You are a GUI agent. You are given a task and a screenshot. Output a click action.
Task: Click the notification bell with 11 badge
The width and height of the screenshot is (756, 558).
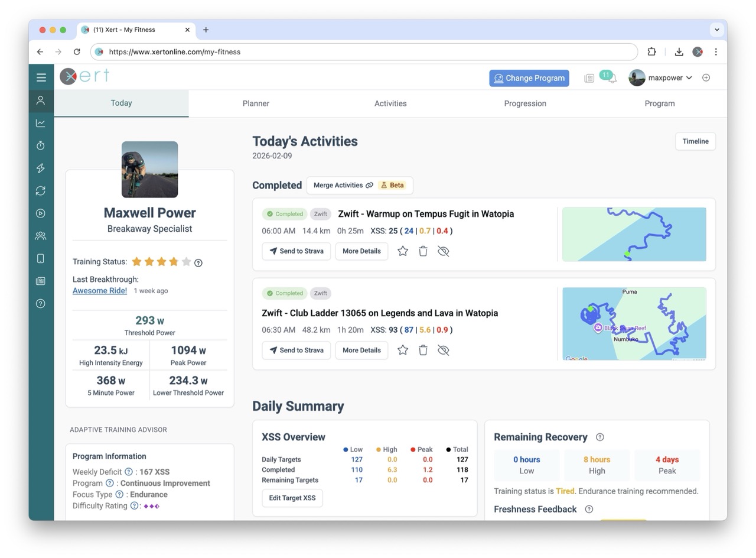[x=611, y=78]
